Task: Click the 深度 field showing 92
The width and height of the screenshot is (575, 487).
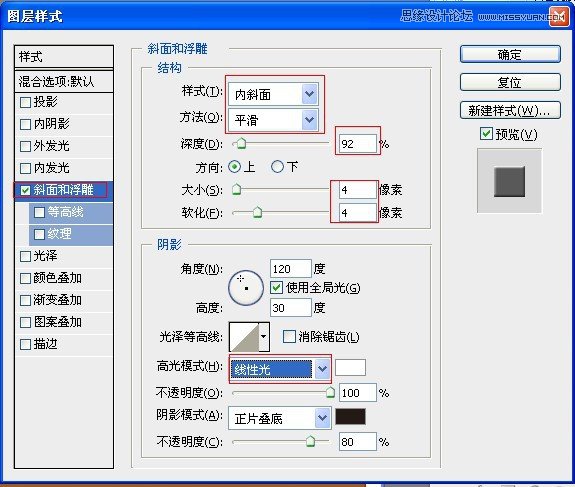Action: (x=358, y=143)
